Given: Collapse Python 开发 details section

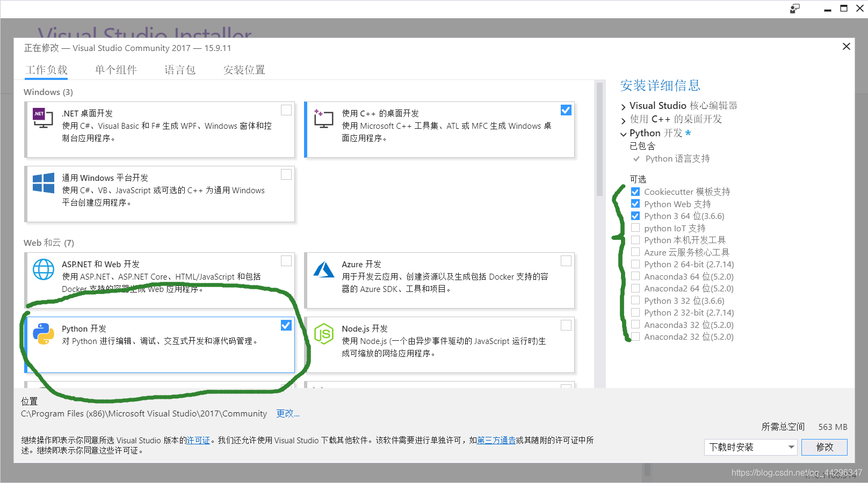Looking at the screenshot, I should (624, 134).
